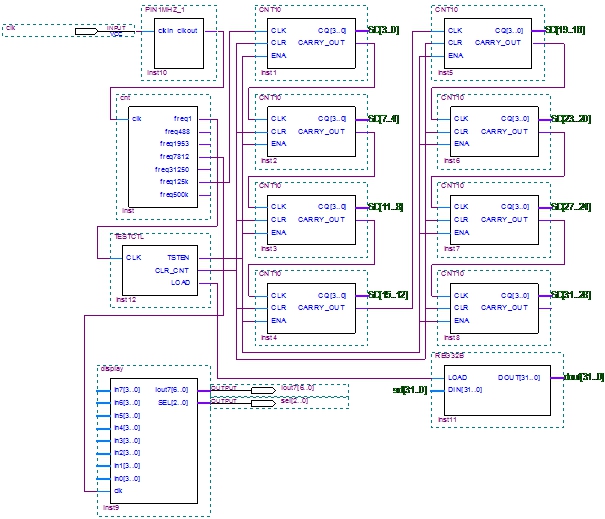The width and height of the screenshot is (605, 519).
Task: Select the CNT10 block labeled inst6
Action: [x=494, y=132]
